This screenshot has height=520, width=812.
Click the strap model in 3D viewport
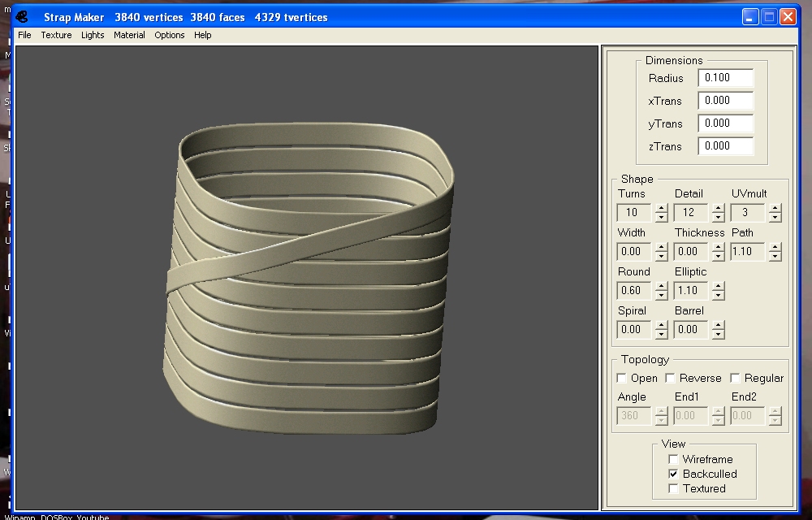pyautogui.click(x=308, y=278)
